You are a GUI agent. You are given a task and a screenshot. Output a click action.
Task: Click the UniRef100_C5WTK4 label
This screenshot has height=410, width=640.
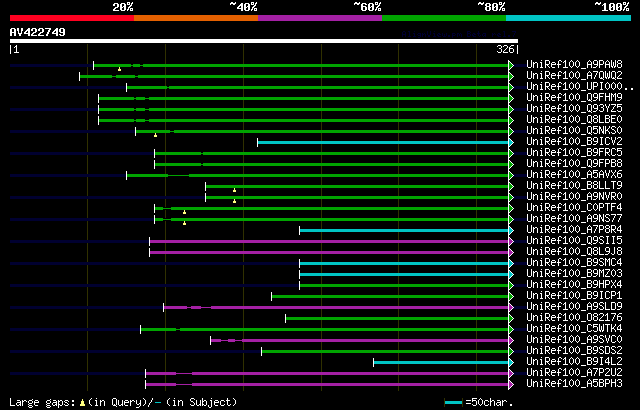574,329
